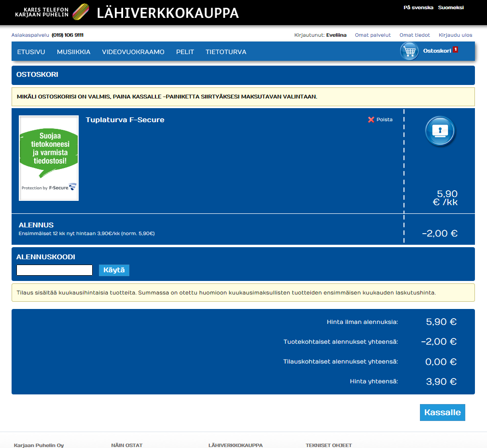Viewport: 487px width, 448px height.
Task: Click the 5,90 € /kk price
Action: (445, 198)
